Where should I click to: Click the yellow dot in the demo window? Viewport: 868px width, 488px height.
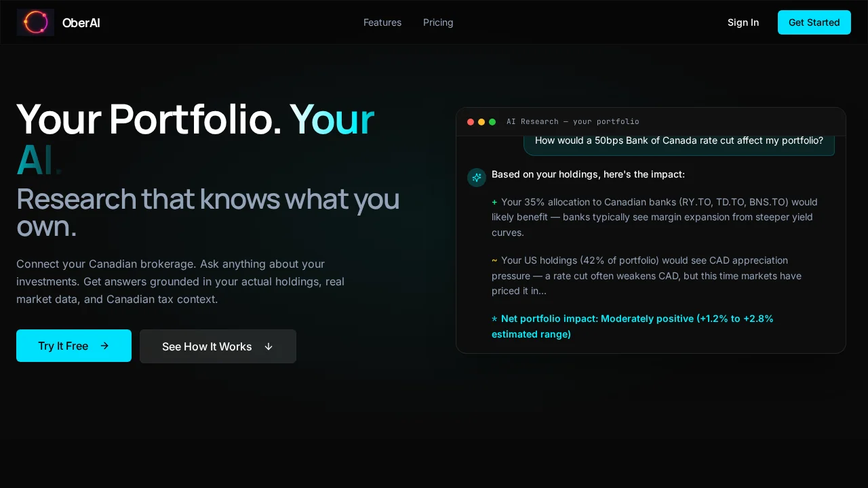481,122
